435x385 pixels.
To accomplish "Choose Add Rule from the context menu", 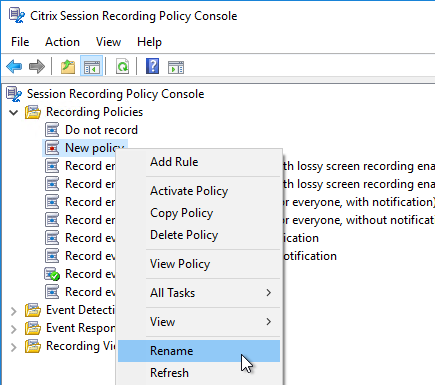I will (199, 162).
